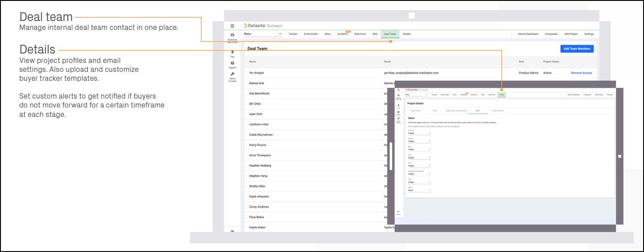
Task: Open the Admin Console wrench icon
Action: (x=232, y=74)
